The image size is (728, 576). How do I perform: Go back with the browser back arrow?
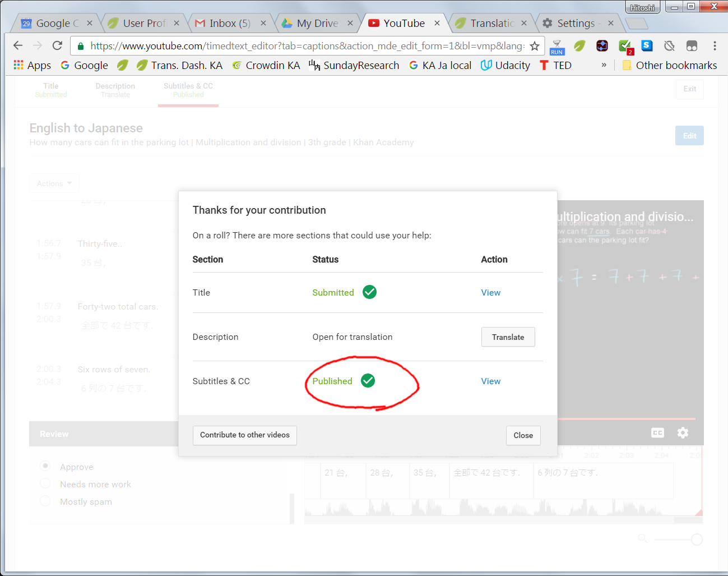click(18, 45)
